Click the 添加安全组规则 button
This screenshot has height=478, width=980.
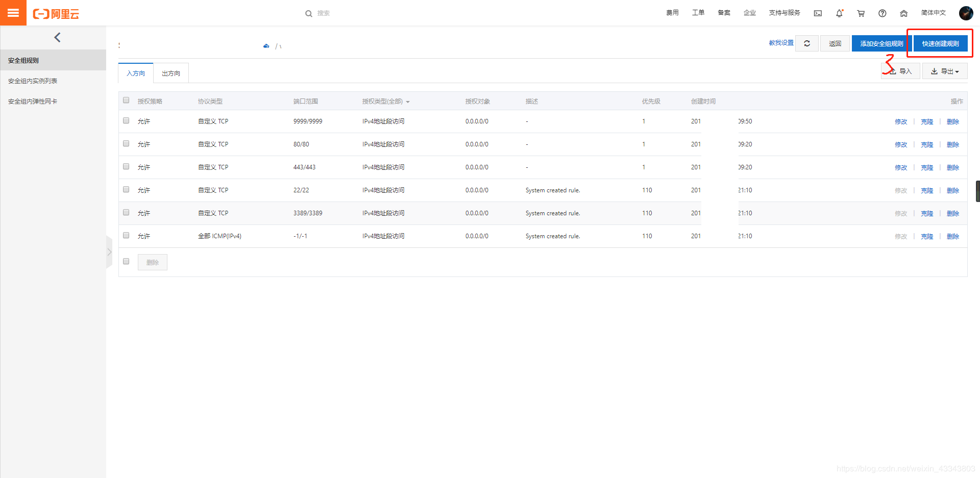(881, 43)
